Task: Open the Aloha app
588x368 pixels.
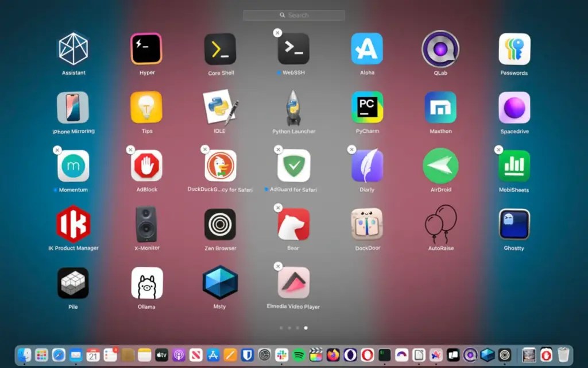Action: click(367, 49)
